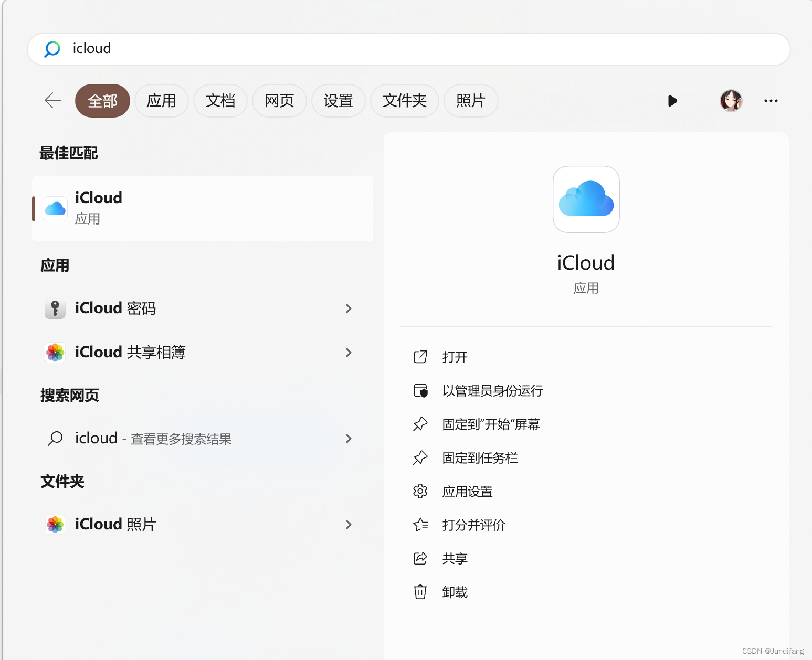Click the iCloud 共享相簿 flower icon
Image resolution: width=812 pixels, height=660 pixels.
[55, 353]
